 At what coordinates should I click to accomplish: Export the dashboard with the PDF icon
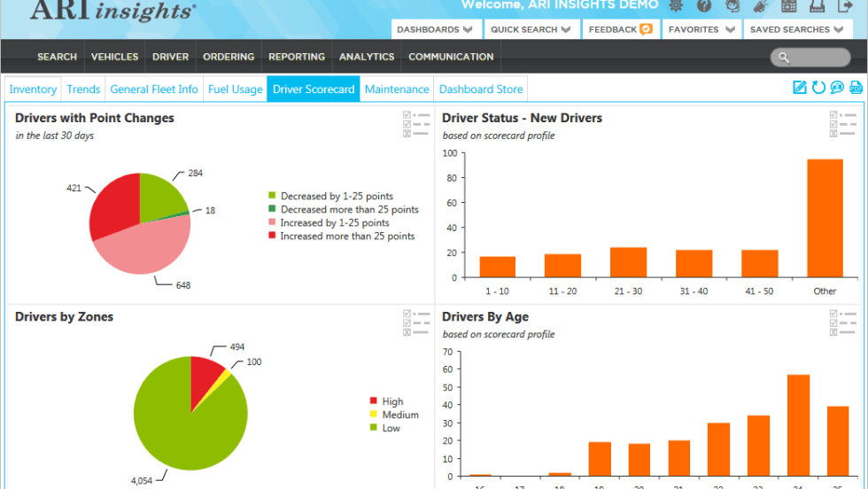(x=856, y=87)
